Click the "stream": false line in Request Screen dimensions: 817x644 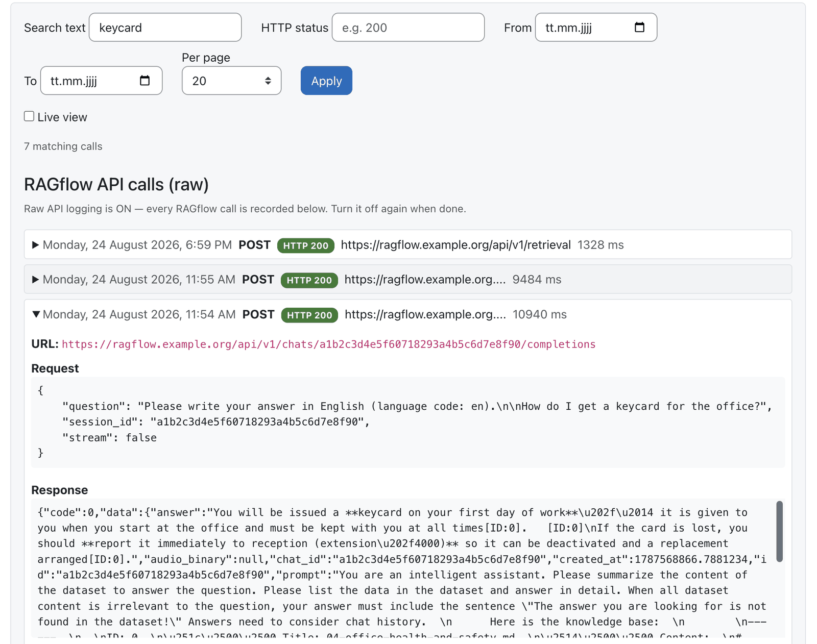pyautogui.click(x=109, y=438)
